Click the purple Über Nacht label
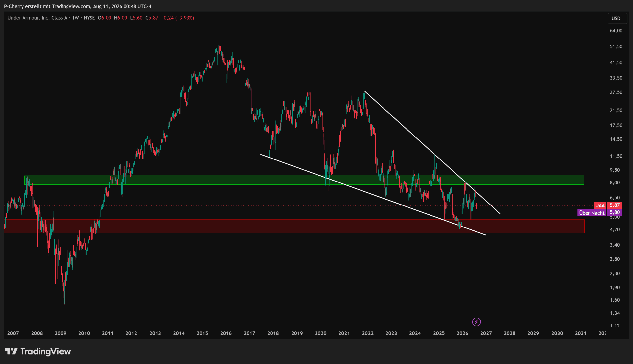The width and height of the screenshot is (633, 364). 592,213
